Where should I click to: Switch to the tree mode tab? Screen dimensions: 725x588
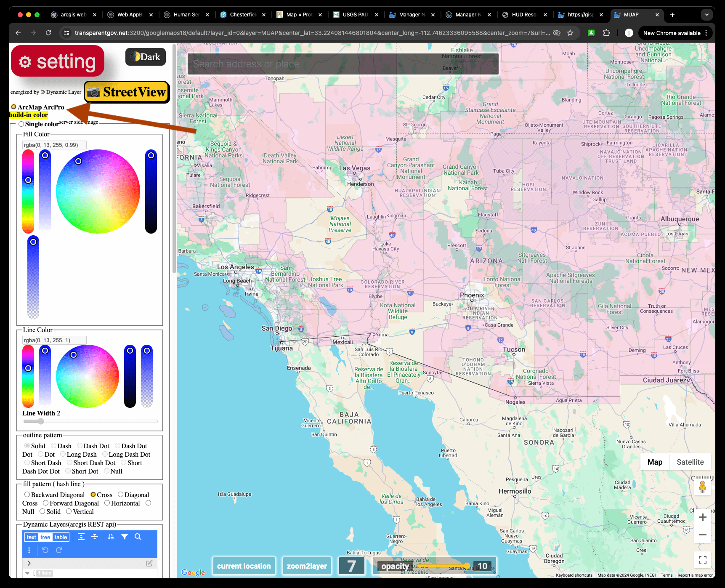(45, 537)
